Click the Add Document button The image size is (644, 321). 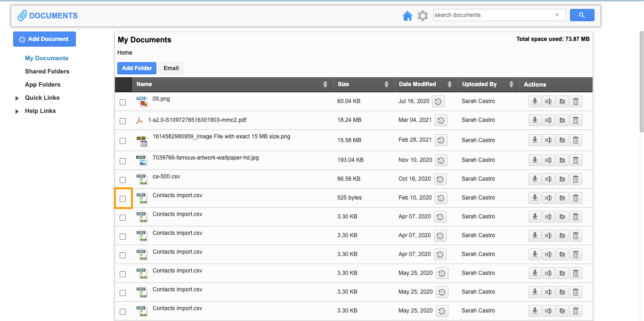tap(44, 39)
